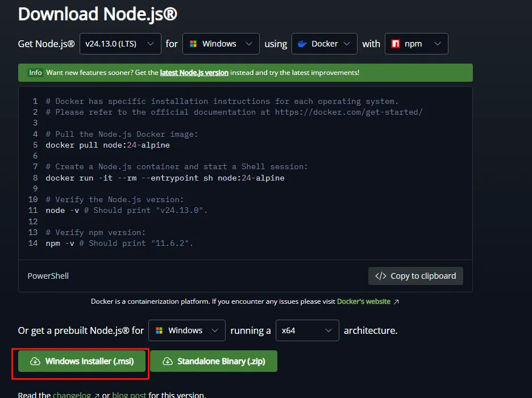Open the changelog link

click(x=72, y=395)
